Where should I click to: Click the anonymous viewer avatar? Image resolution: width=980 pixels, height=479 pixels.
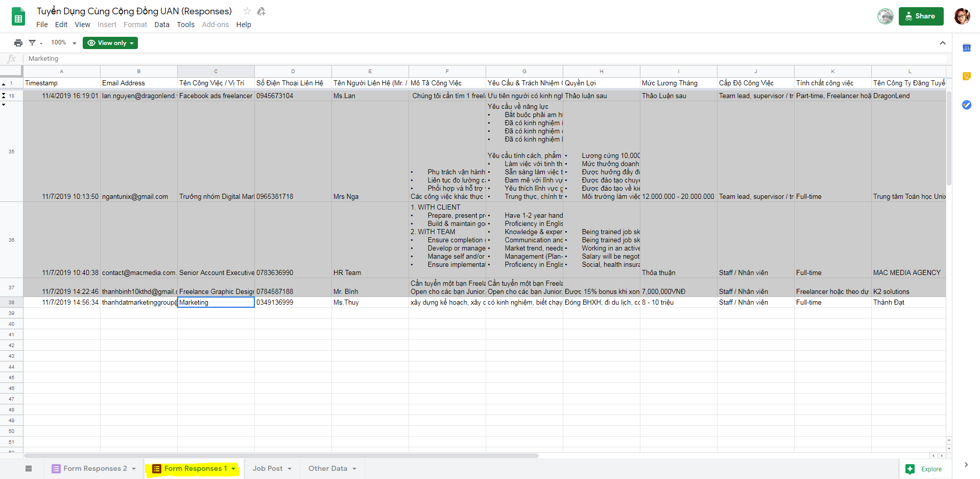pos(886,16)
